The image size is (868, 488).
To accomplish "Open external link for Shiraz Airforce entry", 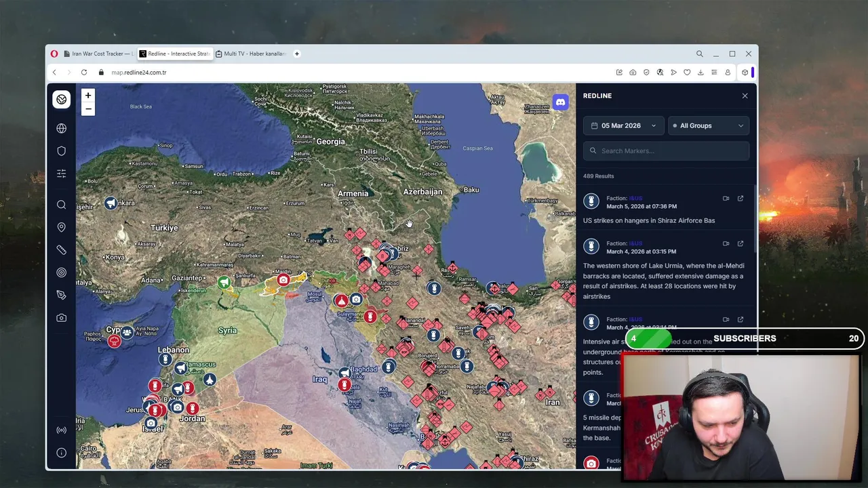I will pyautogui.click(x=741, y=199).
